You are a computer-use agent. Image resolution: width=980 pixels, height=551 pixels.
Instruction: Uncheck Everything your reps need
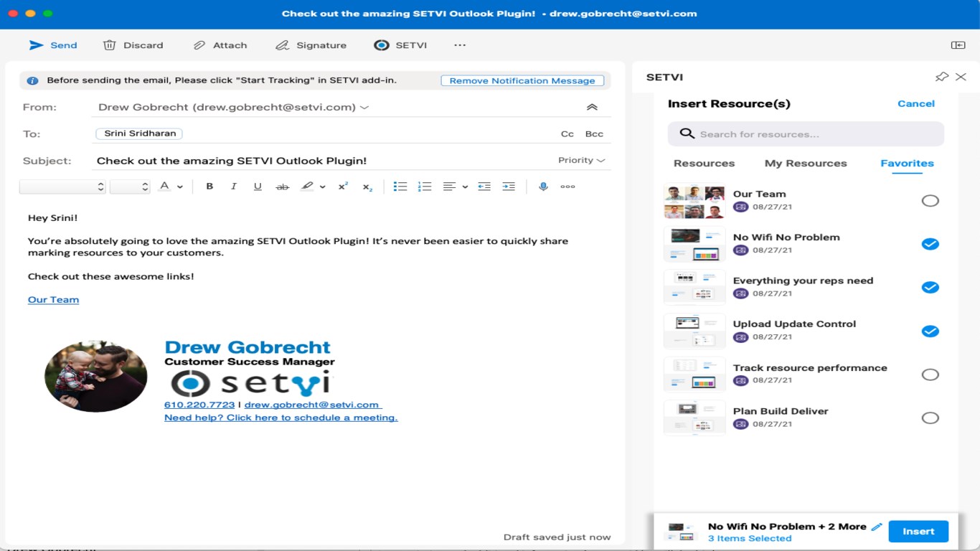(930, 288)
